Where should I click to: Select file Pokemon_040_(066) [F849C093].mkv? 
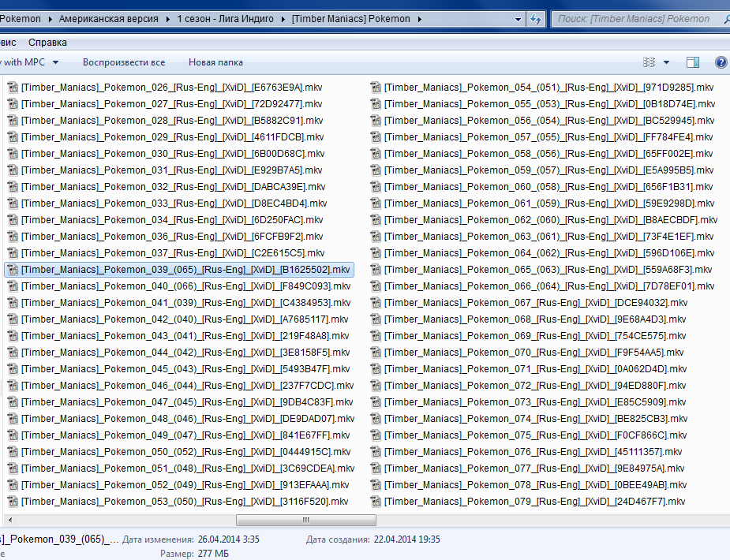(x=185, y=286)
